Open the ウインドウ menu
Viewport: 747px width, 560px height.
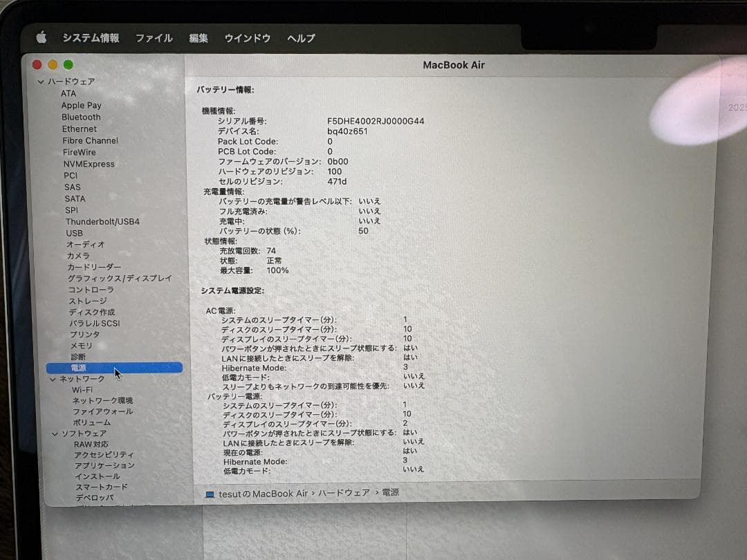(x=248, y=38)
